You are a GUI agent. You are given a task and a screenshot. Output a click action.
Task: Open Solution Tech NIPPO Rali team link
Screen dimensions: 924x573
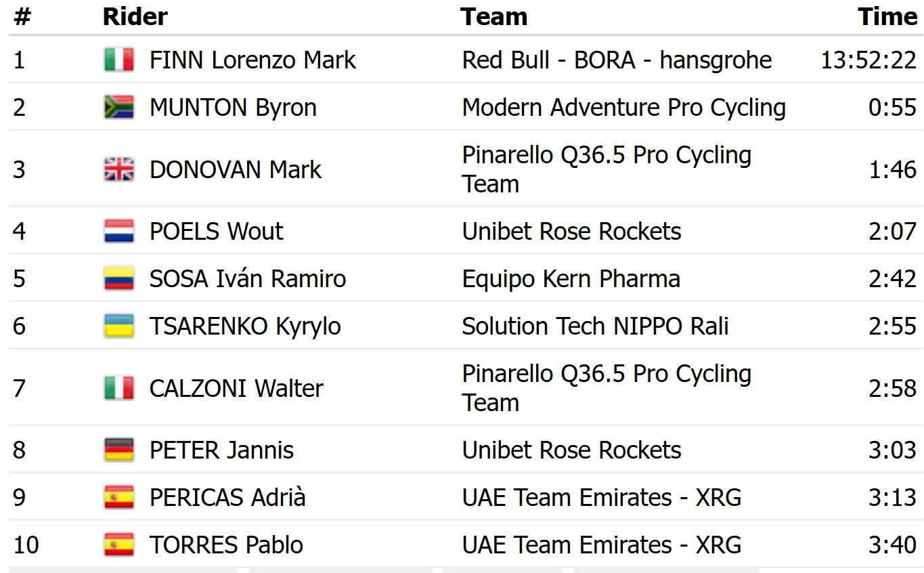pyautogui.click(x=596, y=326)
